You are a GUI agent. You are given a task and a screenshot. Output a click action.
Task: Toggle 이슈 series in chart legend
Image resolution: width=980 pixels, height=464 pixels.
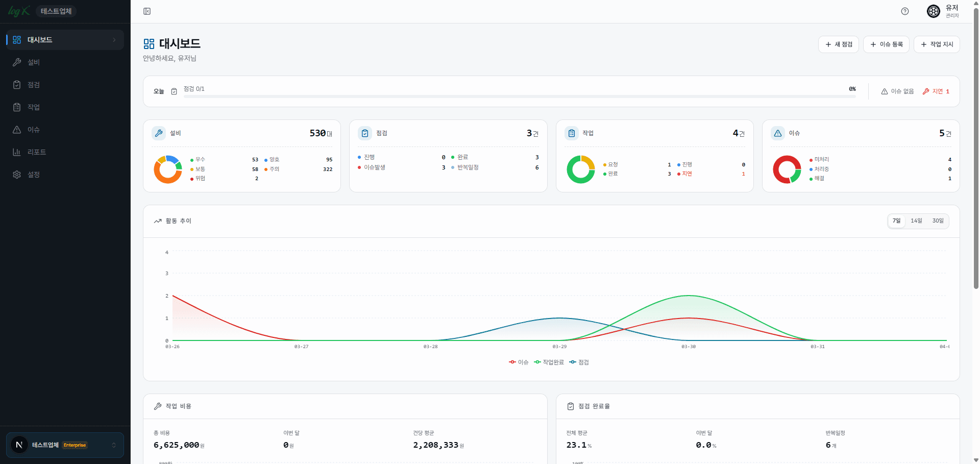pos(519,362)
